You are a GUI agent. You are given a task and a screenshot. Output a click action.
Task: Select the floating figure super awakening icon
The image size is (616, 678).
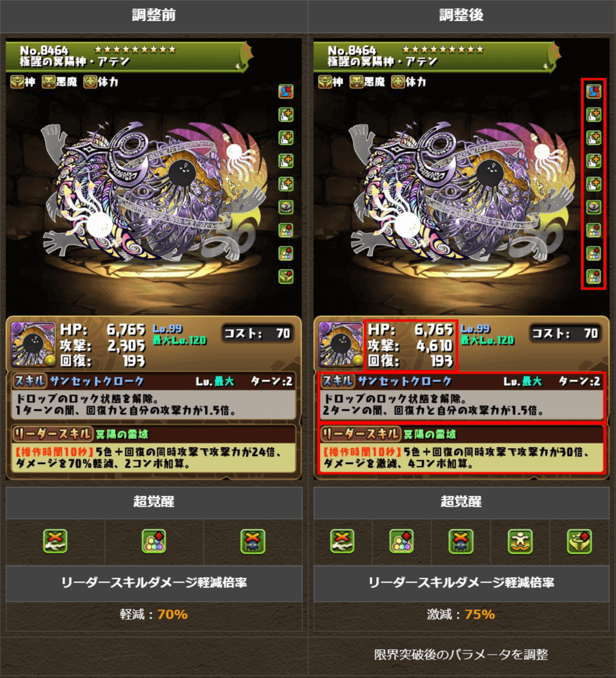click(520, 541)
